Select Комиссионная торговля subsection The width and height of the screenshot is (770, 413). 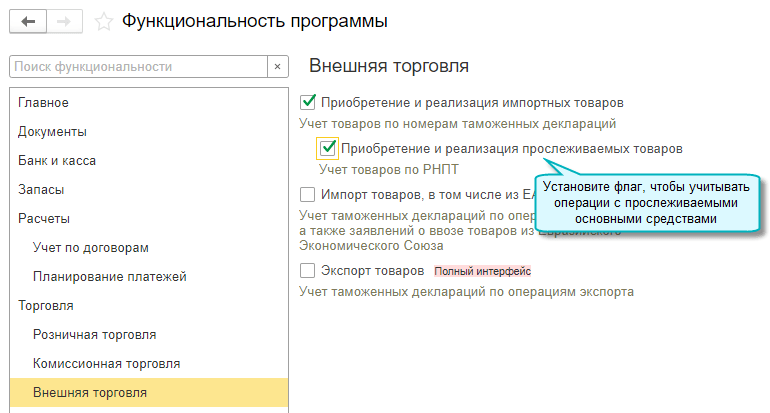(106, 364)
